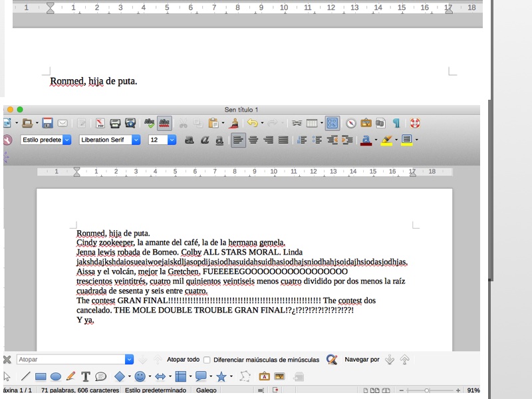Image resolution: width=532 pixels, height=399 pixels.
Task: Open the Estilo predeterminado paragraph style dropdown
Action: tap(66, 140)
